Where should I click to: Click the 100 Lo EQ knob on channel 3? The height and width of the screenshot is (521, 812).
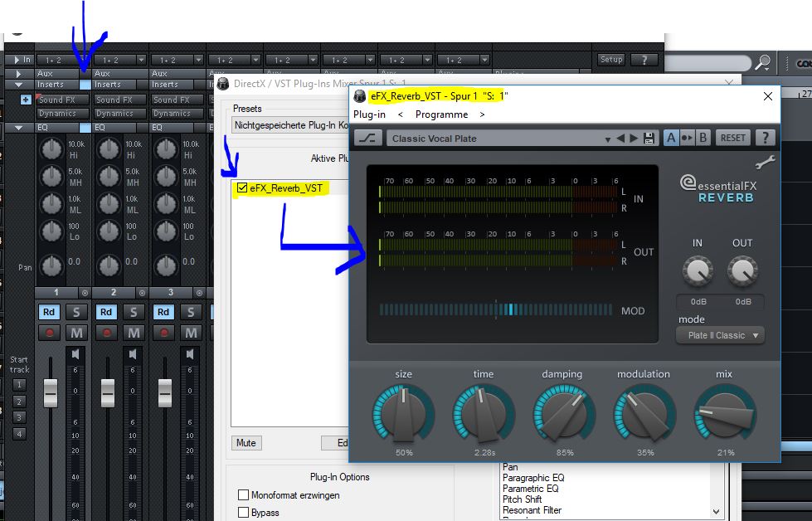pyautogui.click(x=166, y=231)
